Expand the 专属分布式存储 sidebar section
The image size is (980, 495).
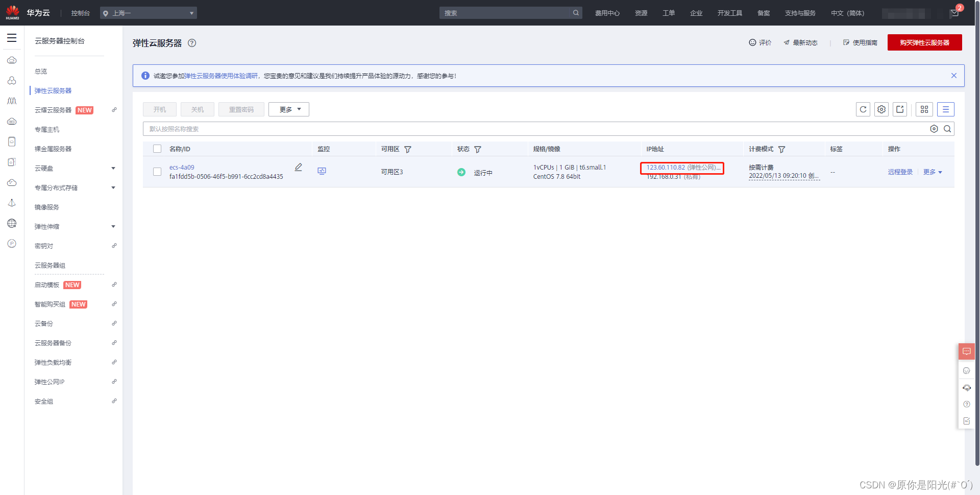113,187
